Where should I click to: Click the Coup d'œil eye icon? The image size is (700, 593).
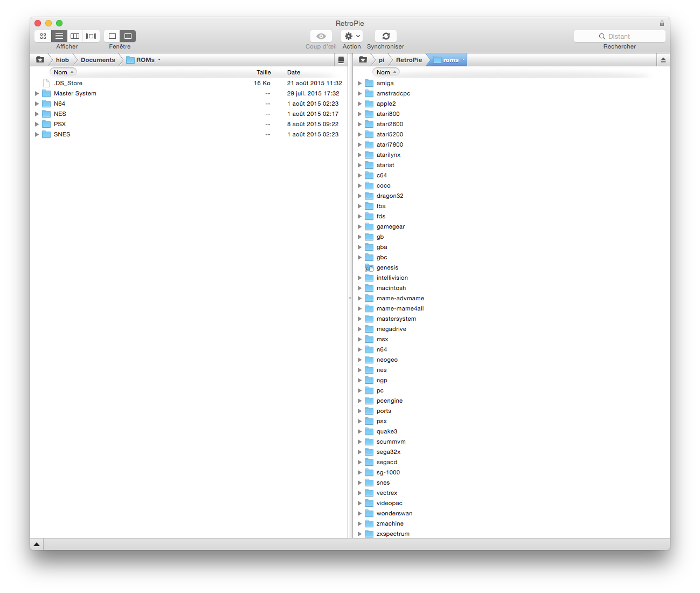click(x=321, y=36)
